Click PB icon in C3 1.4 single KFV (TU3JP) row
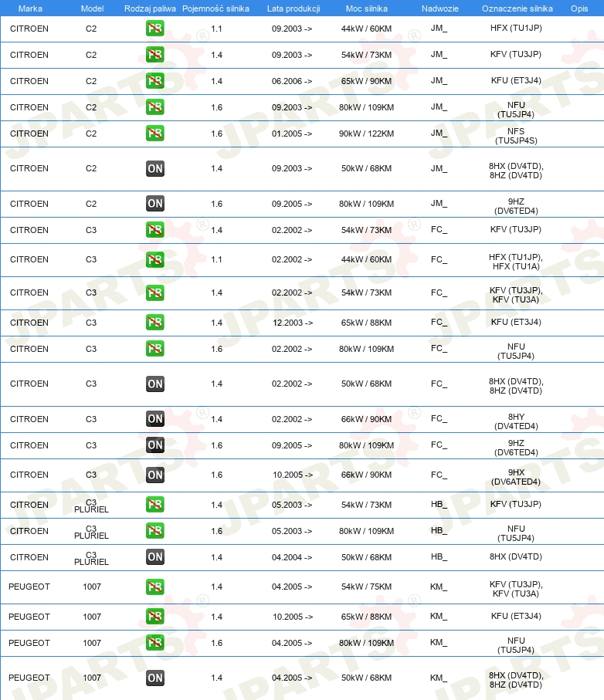The image size is (604, 700). pyautogui.click(x=155, y=230)
